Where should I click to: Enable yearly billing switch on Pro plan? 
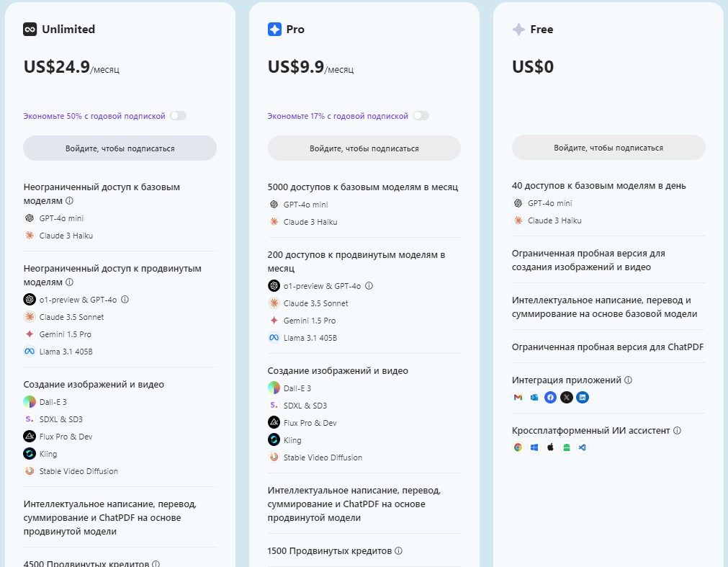pos(421,116)
